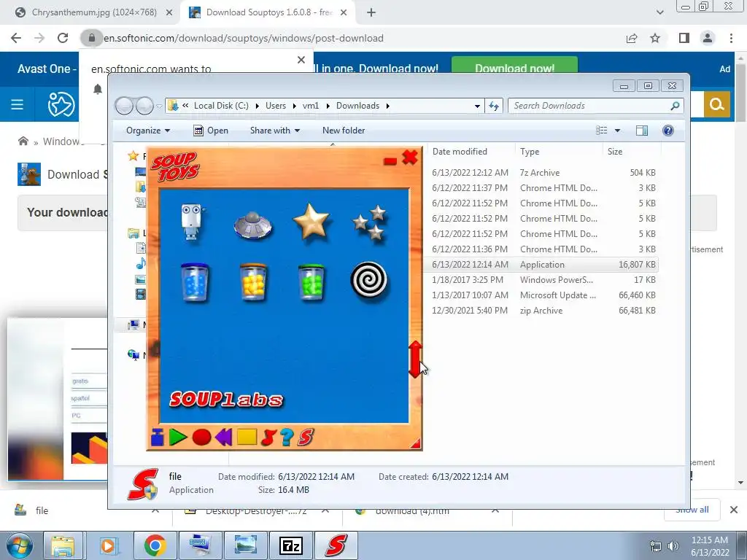
Task: Click the volume icon in system tray
Action: click(673, 546)
